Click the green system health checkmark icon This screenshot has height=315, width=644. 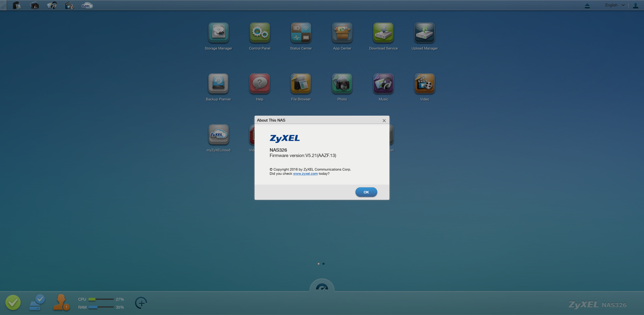tap(13, 302)
